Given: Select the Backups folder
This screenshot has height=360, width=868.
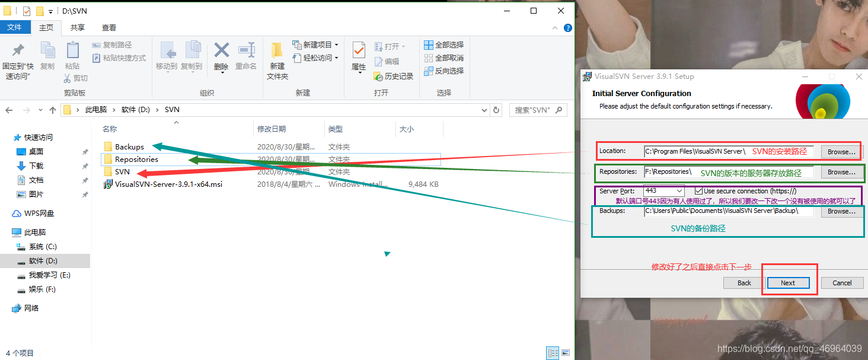Looking at the screenshot, I should click(129, 146).
